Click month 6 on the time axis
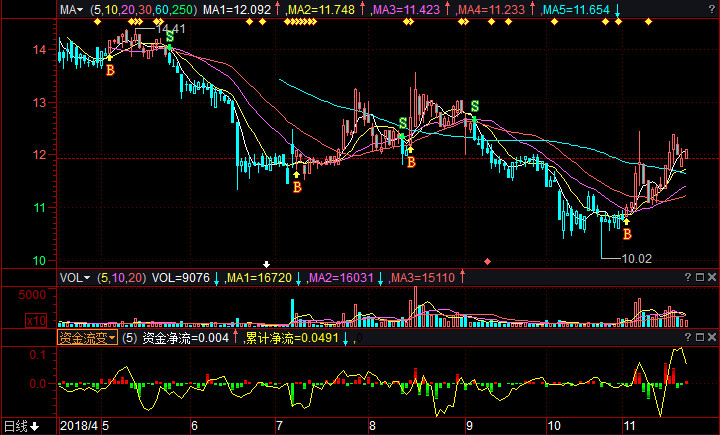This screenshot has height=435, width=720. [x=194, y=426]
